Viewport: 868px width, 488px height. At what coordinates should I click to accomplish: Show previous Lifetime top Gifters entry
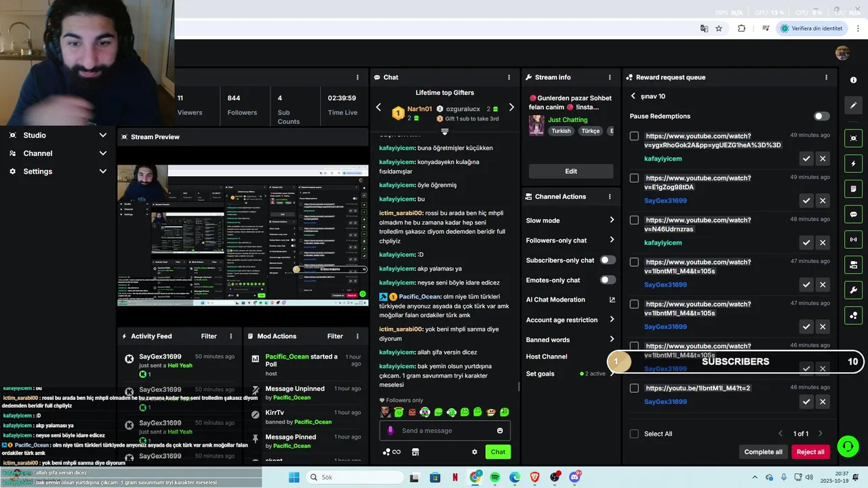pyautogui.click(x=378, y=107)
